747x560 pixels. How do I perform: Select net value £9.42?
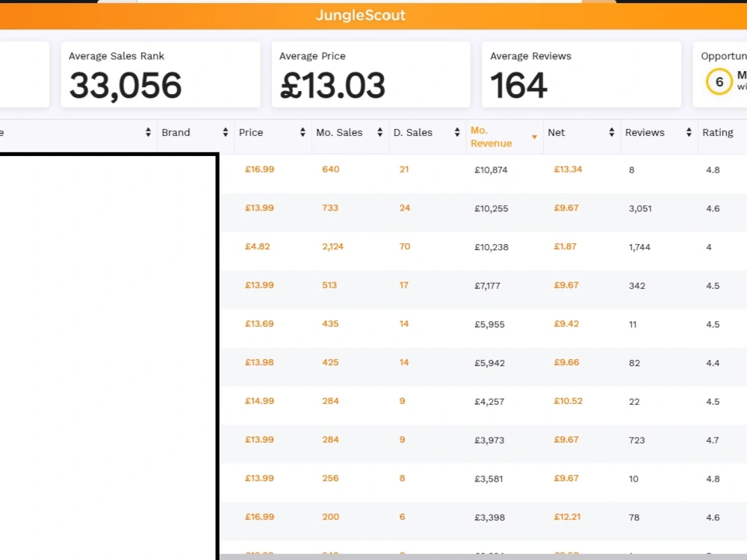tap(566, 323)
